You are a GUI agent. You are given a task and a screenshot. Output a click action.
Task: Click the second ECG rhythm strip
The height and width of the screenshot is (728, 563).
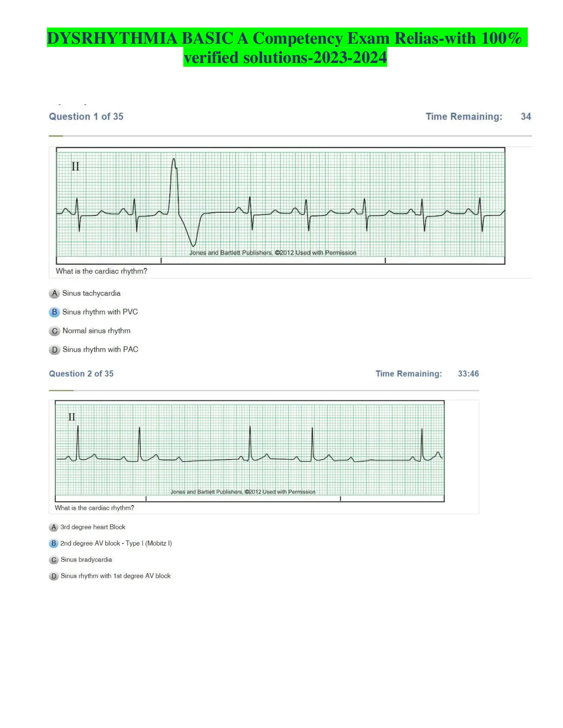coord(250,451)
